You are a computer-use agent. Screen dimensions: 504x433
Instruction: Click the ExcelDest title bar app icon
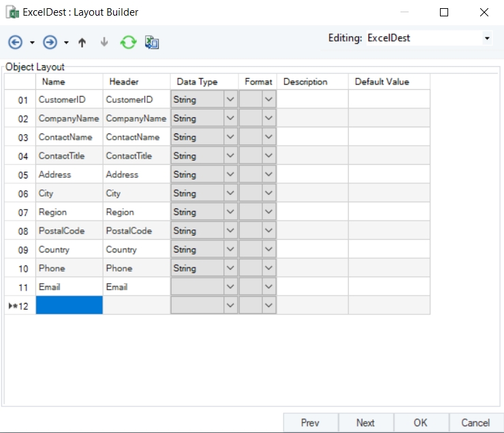click(13, 12)
